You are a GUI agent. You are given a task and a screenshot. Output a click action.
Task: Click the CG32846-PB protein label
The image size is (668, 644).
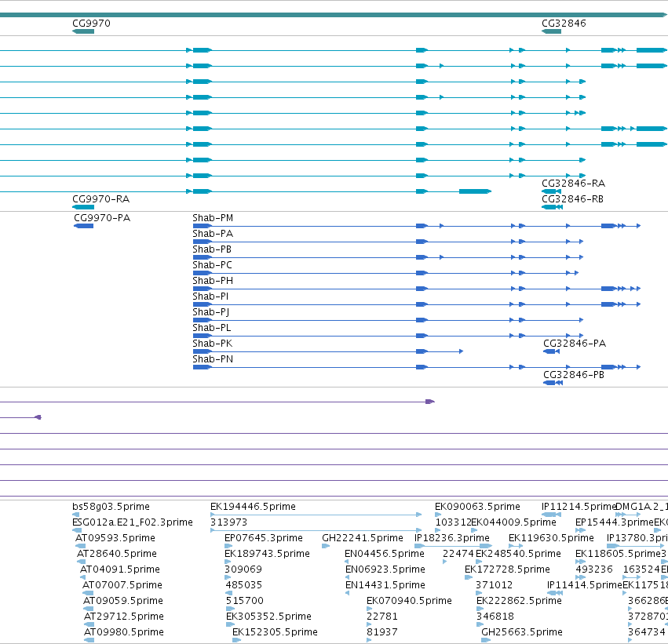(x=574, y=375)
